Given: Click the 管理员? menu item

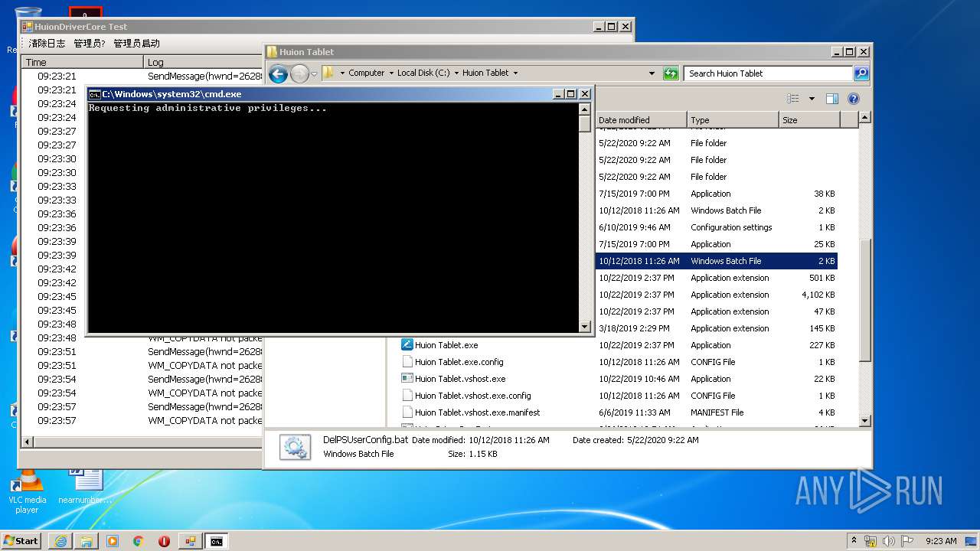Looking at the screenshot, I should [x=90, y=44].
